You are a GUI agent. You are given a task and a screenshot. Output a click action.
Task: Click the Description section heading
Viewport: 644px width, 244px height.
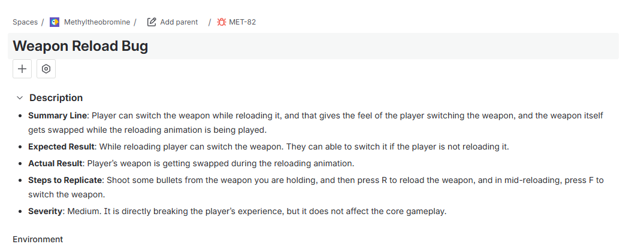56,97
